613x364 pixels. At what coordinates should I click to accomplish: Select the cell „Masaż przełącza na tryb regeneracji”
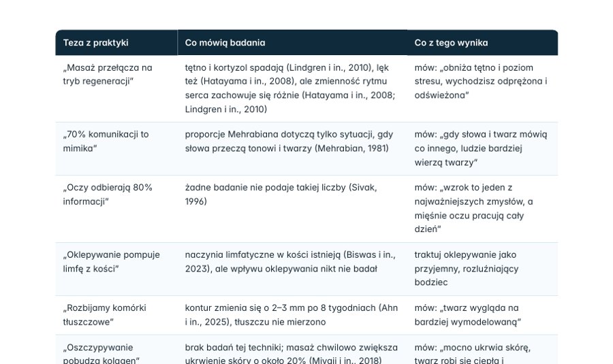[x=116, y=88]
